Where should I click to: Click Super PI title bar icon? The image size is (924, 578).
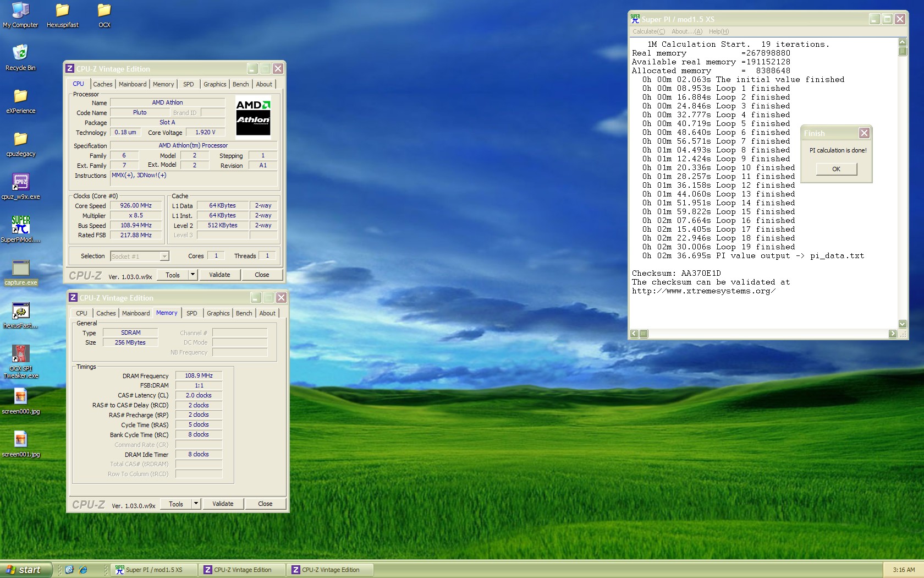(x=635, y=19)
